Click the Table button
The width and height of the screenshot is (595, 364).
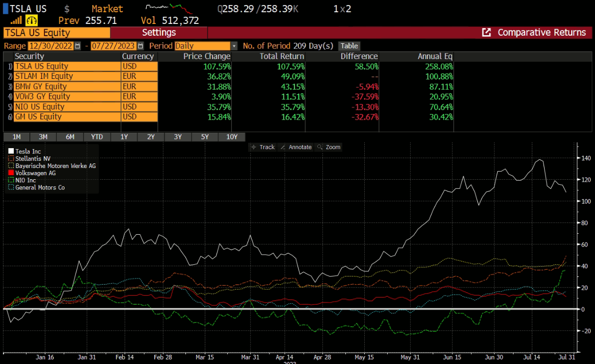coord(349,46)
